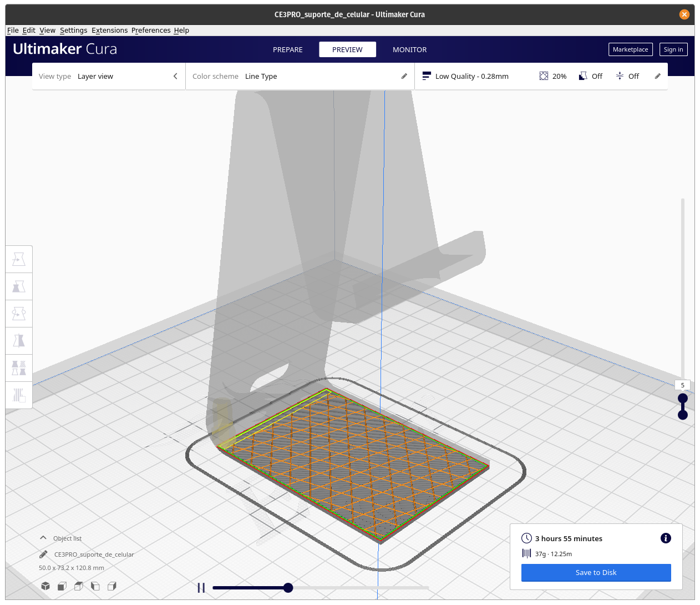Open Support Blocker tool
Viewport: 700px width, 605px height.
coord(19,395)
